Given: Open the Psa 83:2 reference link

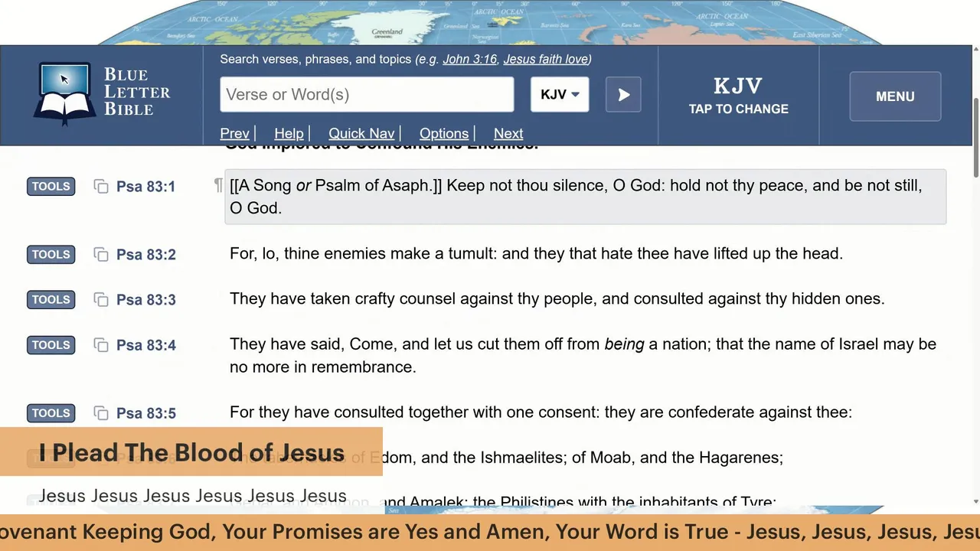Looking at the screenshot, I should (x=145, y=255).
